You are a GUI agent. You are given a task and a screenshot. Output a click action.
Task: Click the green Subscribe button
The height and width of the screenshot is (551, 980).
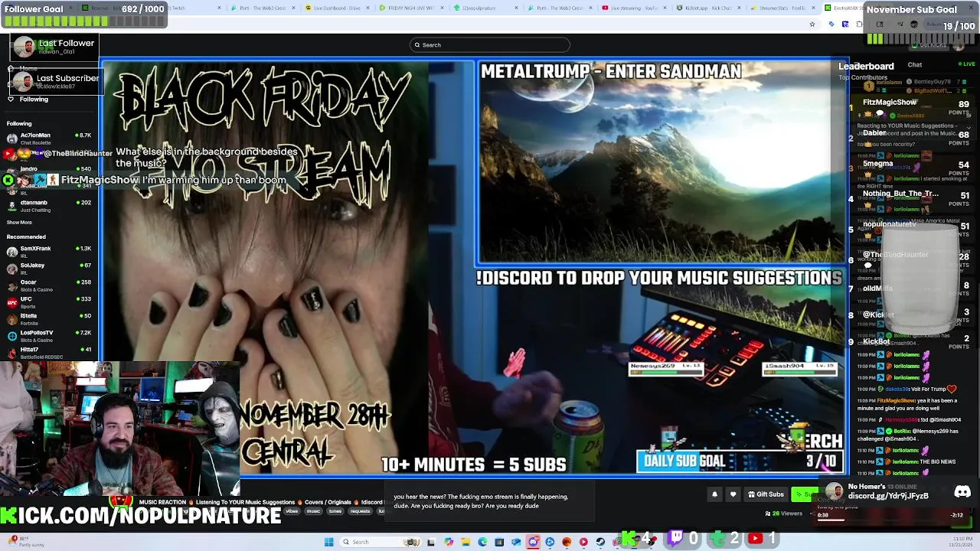(805, 494)
